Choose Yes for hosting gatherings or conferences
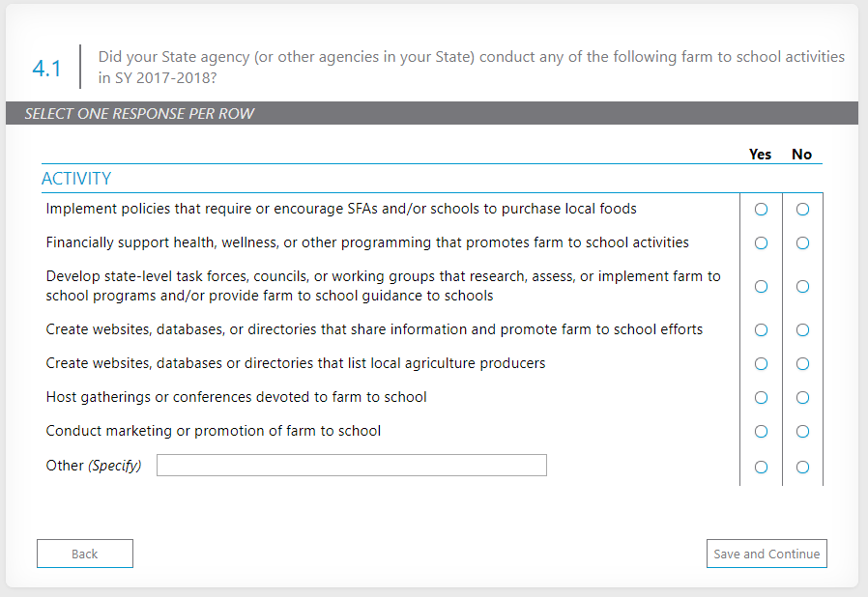 pyautogui.click(x=761, y=398)
